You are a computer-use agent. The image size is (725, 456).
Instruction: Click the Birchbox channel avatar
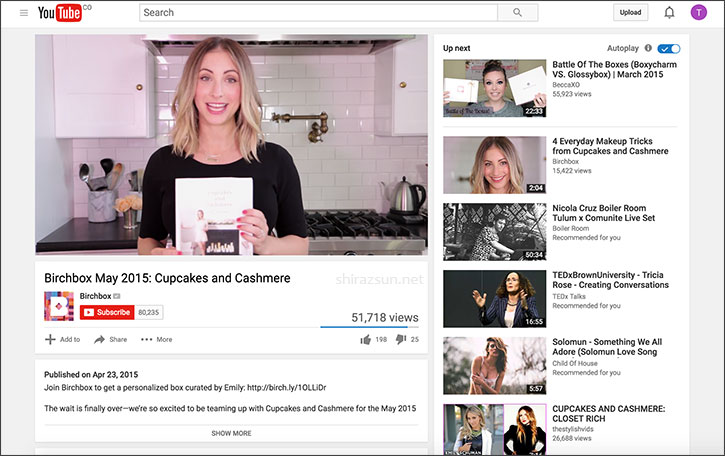[59, 306]
